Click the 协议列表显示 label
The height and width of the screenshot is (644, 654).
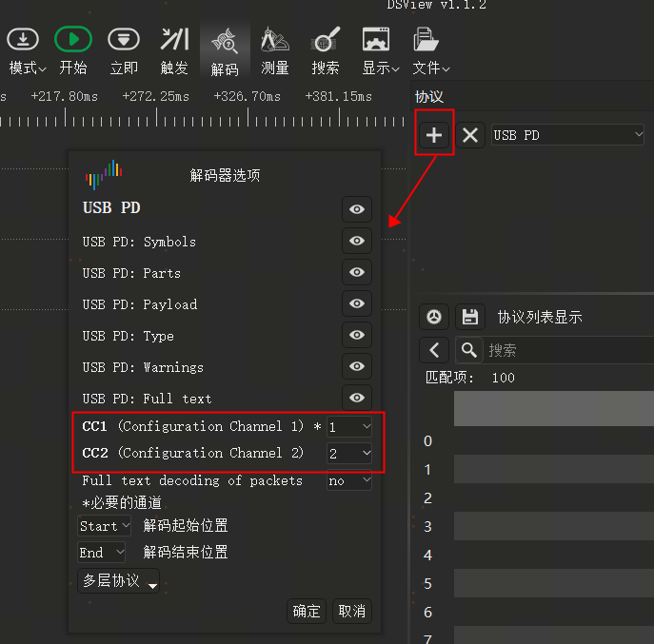coord(540,317)
